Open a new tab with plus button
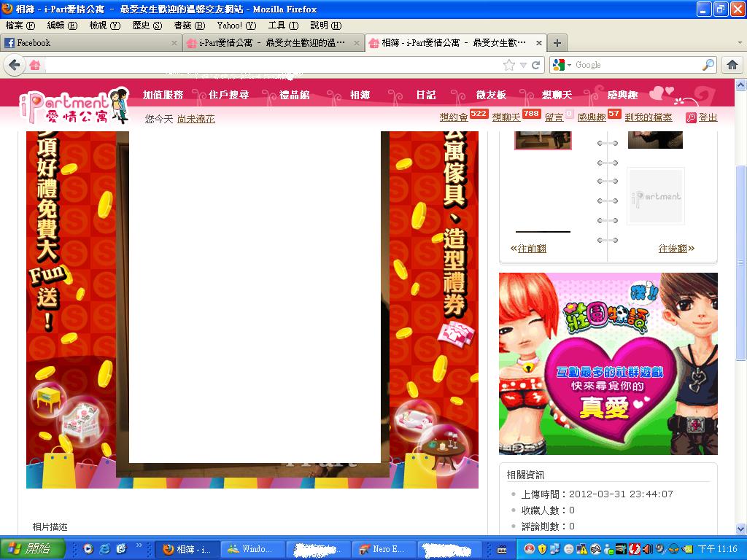The width and height of the screenshot is (747, 560). pos(557,43)
